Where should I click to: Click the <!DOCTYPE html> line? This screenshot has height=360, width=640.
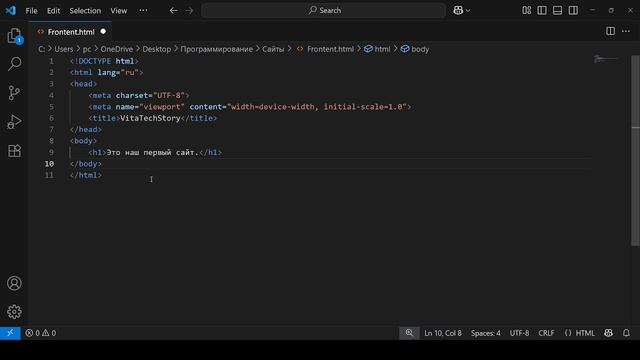[x=104, y=61]
